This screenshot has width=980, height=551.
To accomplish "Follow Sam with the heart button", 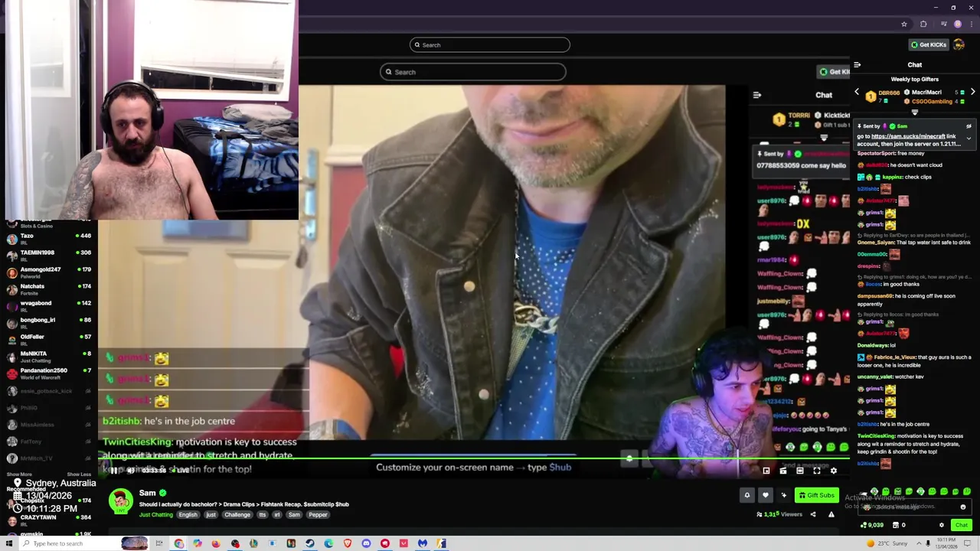I will (765, 495).
